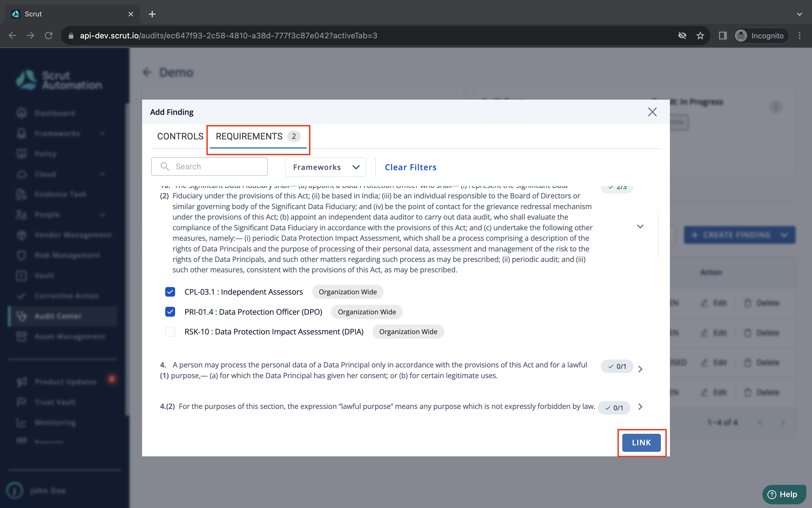Collapse the requirement 10.(2) section chevron
The height and width of the screenshot is (508, 812).
coord(640,226)
